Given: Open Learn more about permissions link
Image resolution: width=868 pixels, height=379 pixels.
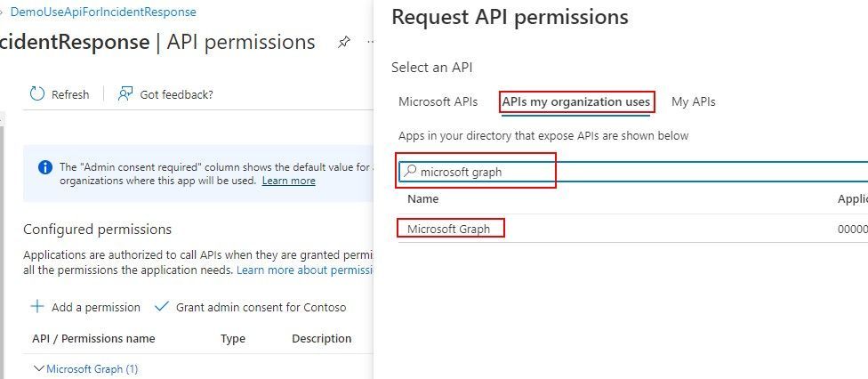Looking at the screenshot, I should (x=306, y=270).
